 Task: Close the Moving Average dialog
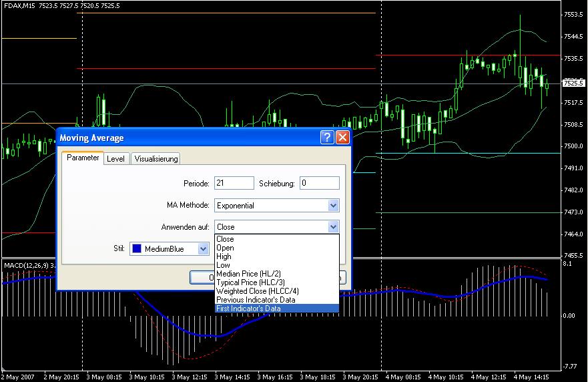342,138
